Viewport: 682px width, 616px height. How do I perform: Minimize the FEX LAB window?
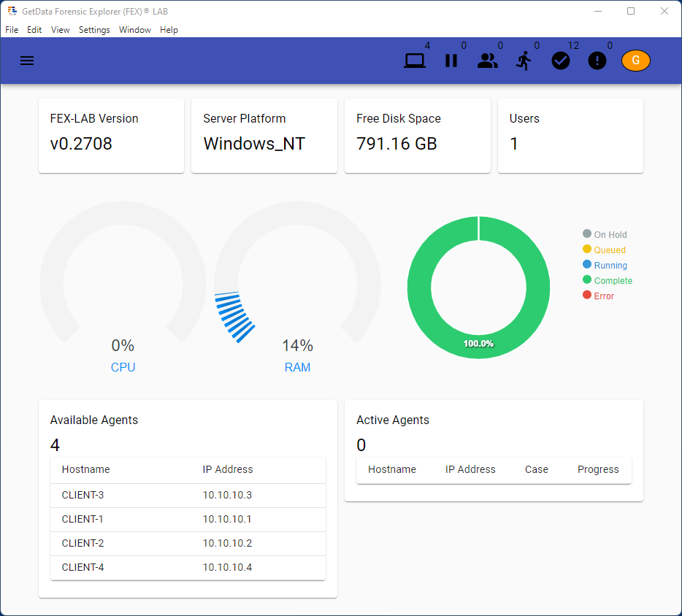point(598,11)
